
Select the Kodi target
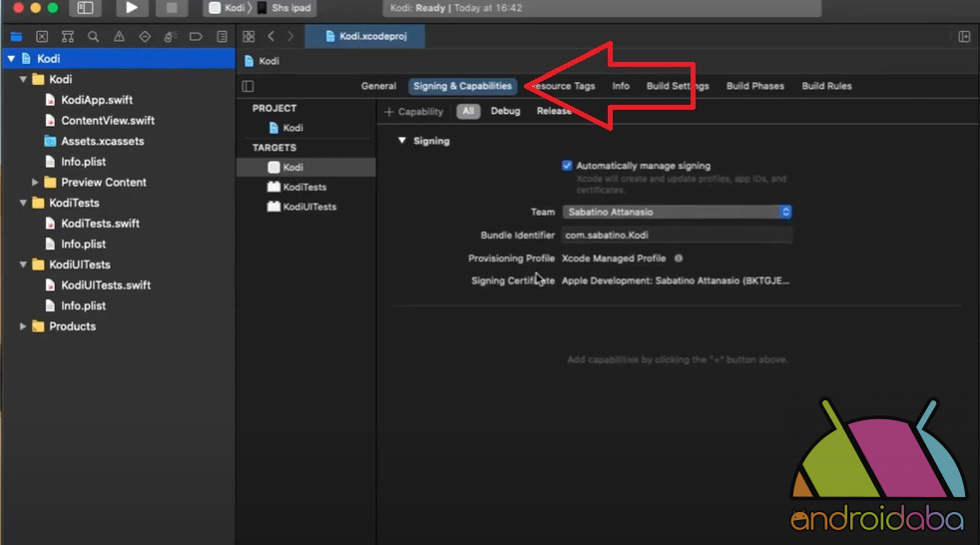click(305, 167)
